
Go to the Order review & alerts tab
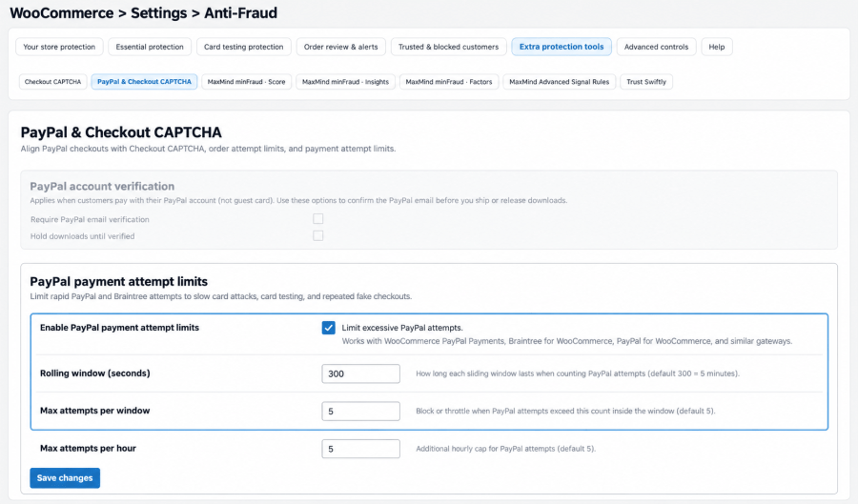(341, 47)
